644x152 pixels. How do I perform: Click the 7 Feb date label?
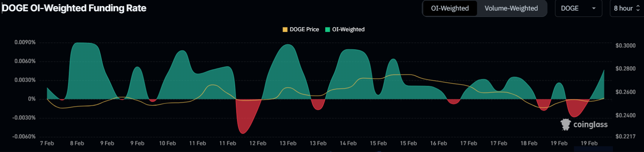tap(47, 143)
